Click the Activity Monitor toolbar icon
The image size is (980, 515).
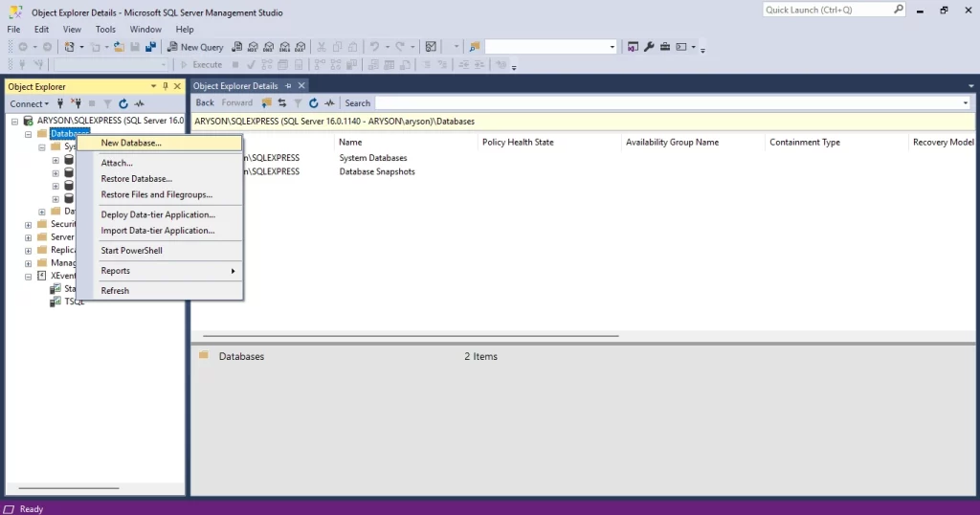(431, 47)
